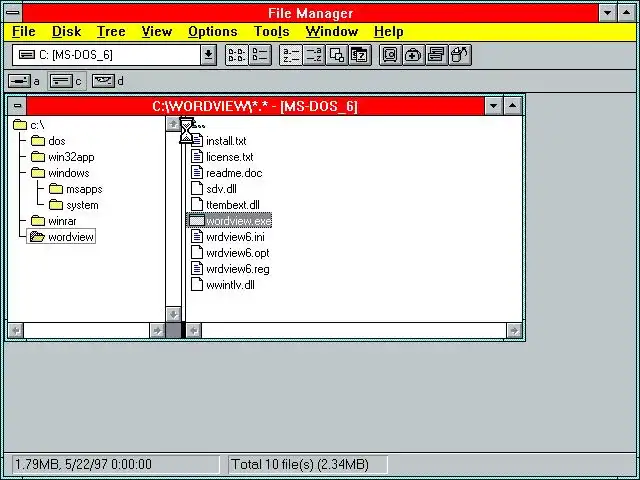Image resolution: width=640 pixels, height=480 pixels.
Task: Select the system subfolder
Action: tap(73, 205)
